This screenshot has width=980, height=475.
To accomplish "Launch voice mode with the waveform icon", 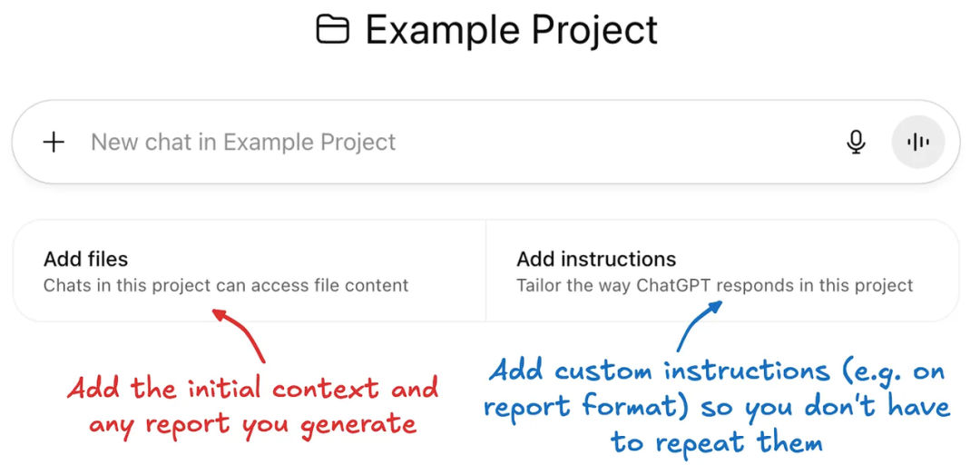I will coord(917,142).
